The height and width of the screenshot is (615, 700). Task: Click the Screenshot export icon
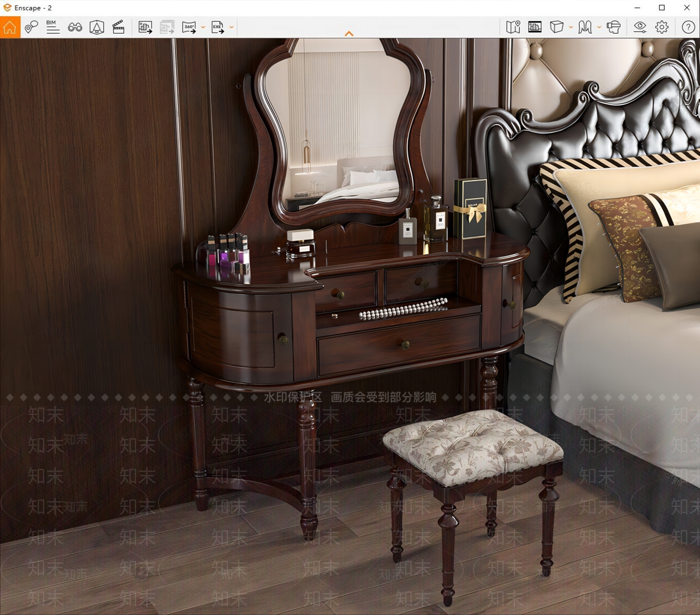145,27
